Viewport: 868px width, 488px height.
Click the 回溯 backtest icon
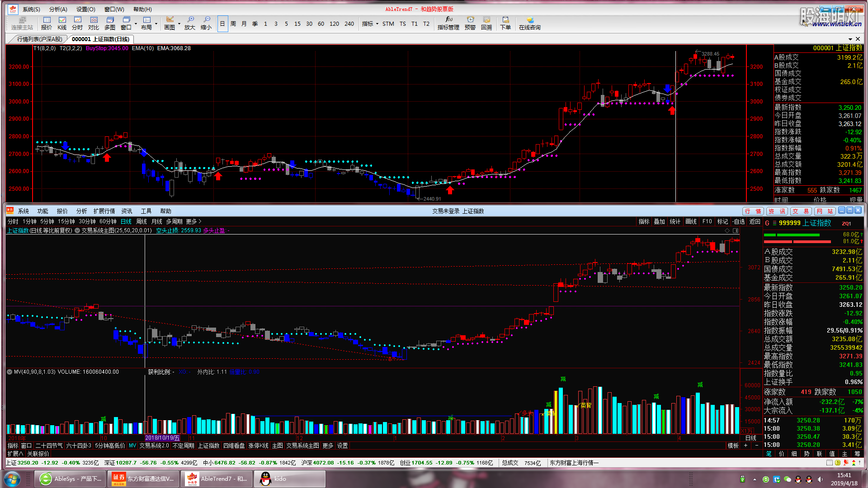coord(486,23)
